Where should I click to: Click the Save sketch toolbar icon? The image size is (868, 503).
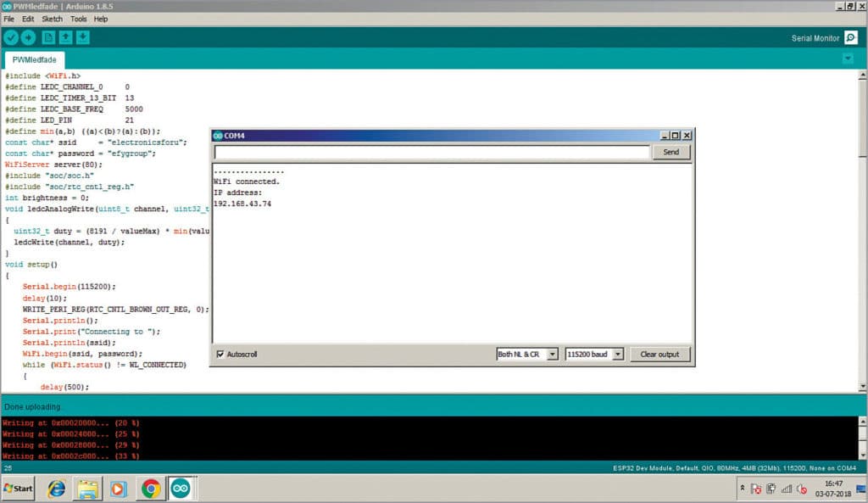[x=82, y=37]
